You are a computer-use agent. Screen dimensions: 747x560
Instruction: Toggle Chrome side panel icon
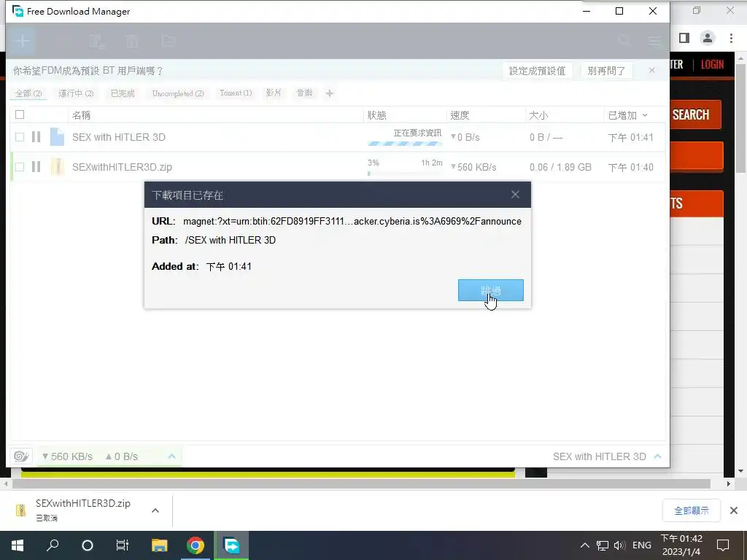(x=684, y=38)
